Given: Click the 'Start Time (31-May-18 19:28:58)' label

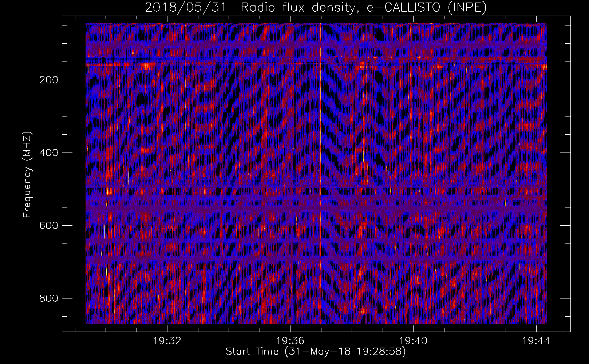Looking at the screenshot, I should pyautogui.click(x=316, y=352).
